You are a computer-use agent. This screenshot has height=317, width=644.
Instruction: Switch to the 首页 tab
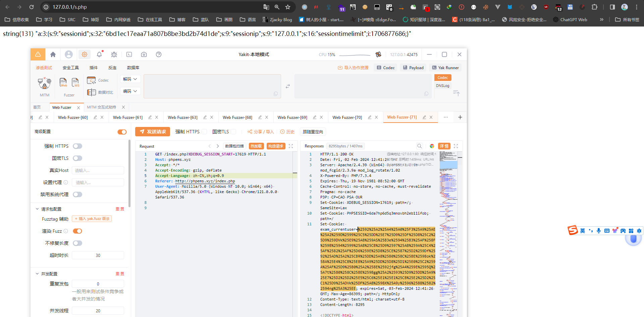(37, 107)
